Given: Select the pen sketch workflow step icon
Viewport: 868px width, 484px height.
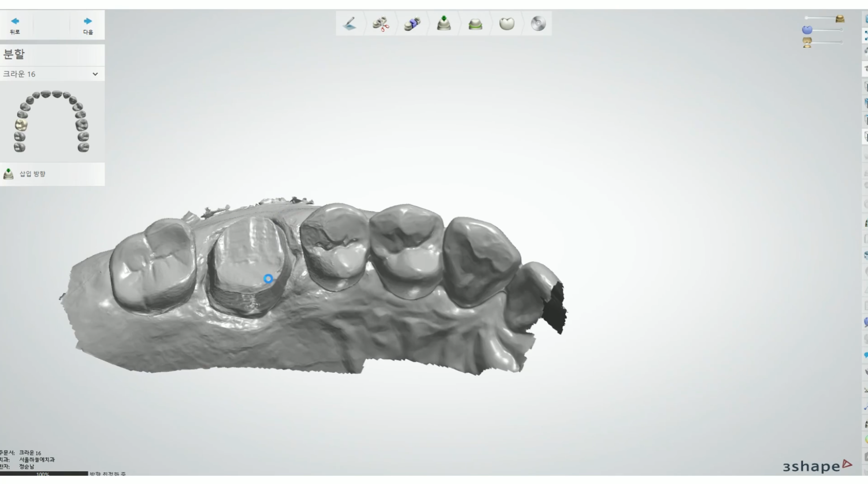Looking at the screenshot, I should (350, 23).
